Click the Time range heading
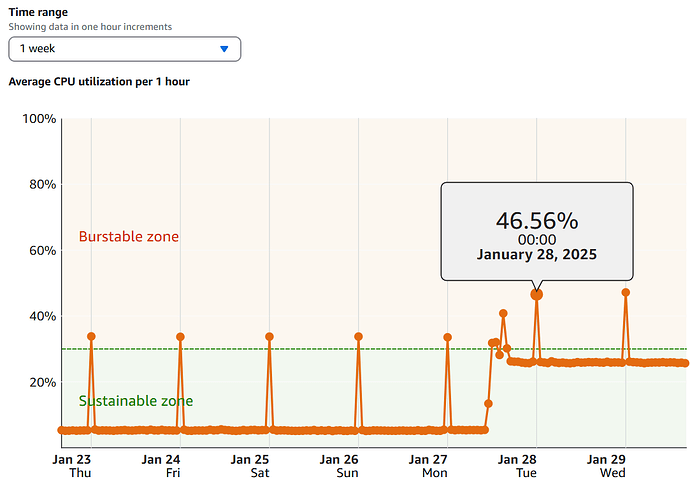Viewport: 690px width, 479px height. click(x=38, y=12)
